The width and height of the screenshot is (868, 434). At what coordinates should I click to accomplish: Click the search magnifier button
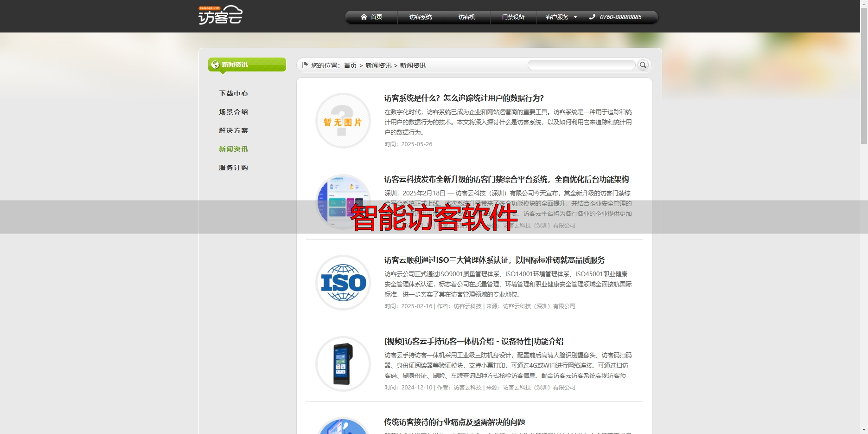pyautogui.click(x=643, y=65)
